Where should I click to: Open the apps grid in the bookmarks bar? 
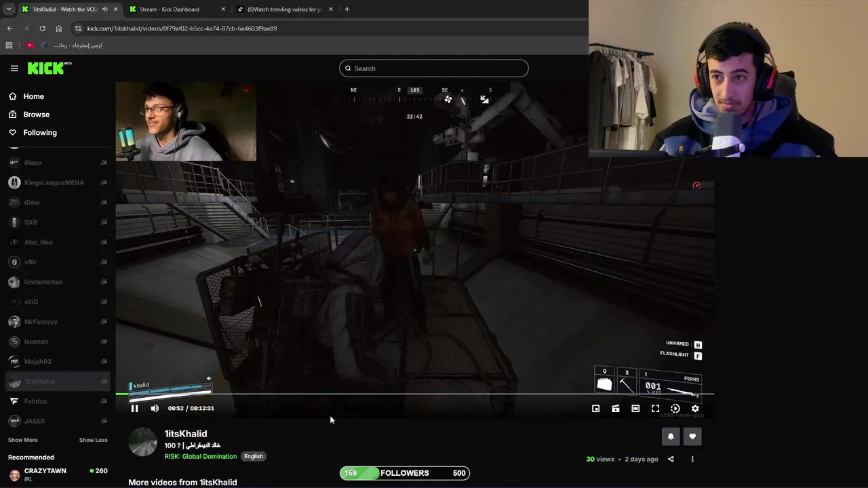click(x=9, y=45)
